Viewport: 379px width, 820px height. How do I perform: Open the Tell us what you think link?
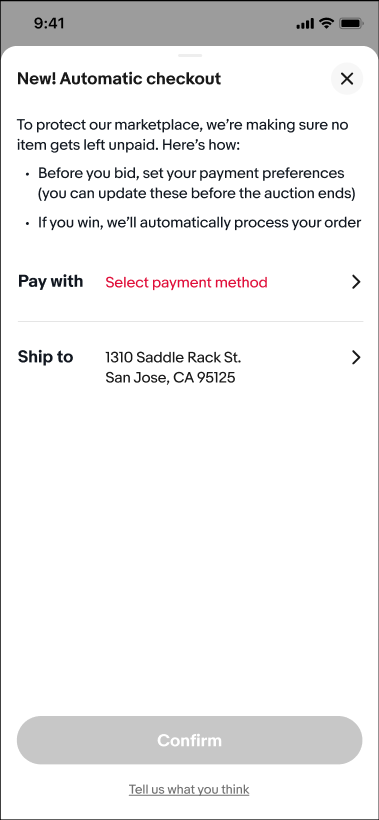pos(189,789)
